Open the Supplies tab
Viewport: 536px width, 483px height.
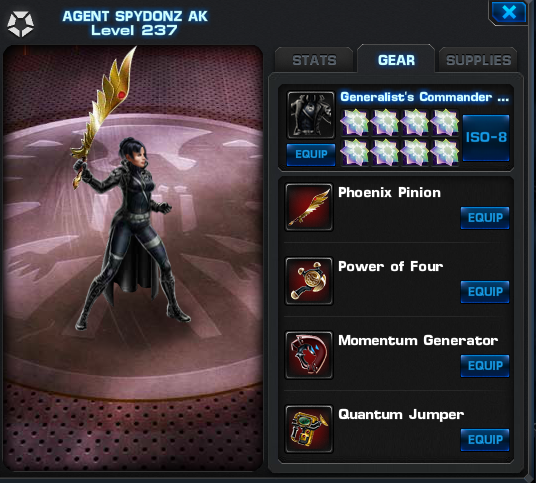tap(478, 60)
